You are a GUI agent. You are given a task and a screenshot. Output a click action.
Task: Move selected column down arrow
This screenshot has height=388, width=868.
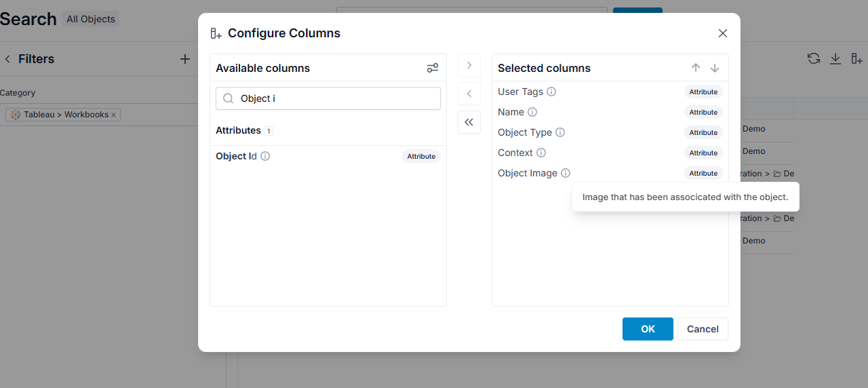[x=715, y=68]
